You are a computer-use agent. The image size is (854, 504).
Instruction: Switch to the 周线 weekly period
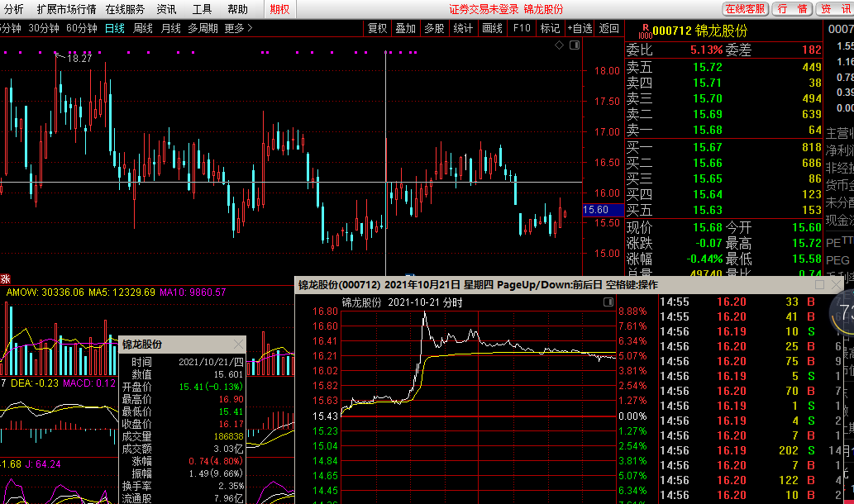[143, 28]
